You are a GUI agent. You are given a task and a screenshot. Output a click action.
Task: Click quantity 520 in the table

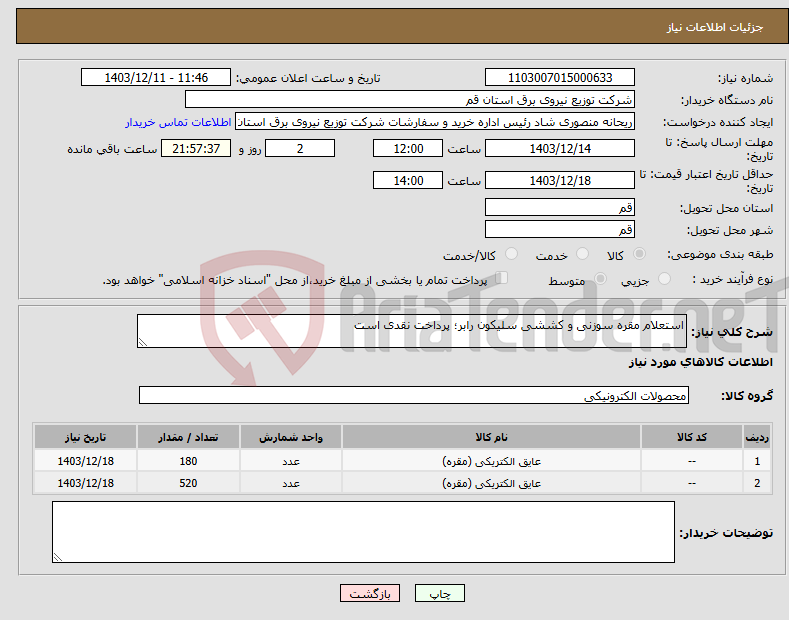(x=188, y=483)
